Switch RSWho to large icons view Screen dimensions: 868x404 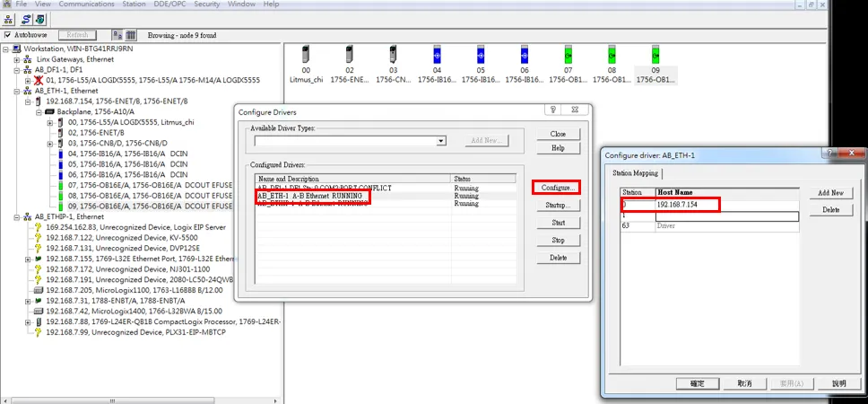tap(117, 35)
